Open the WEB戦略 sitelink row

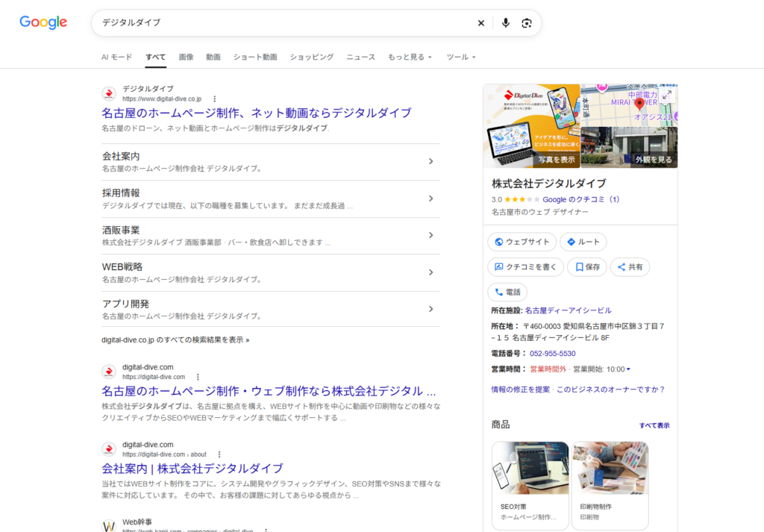click(x=270, y=273)
